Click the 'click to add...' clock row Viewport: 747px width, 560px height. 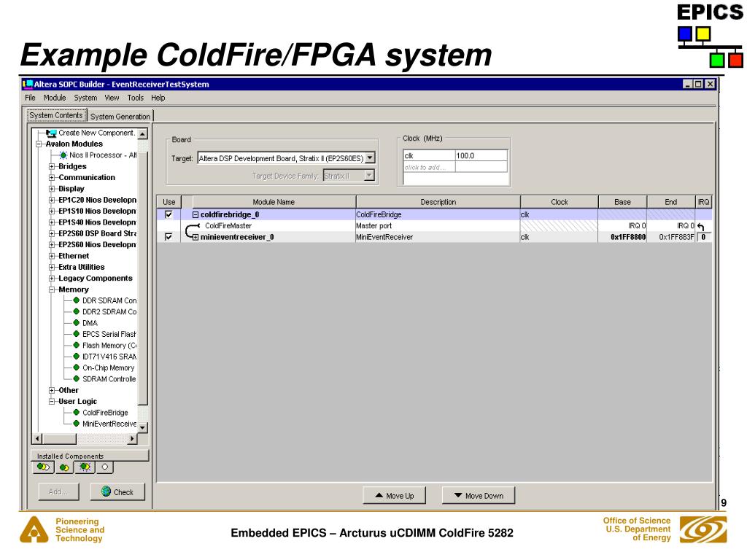coord(455,167)
